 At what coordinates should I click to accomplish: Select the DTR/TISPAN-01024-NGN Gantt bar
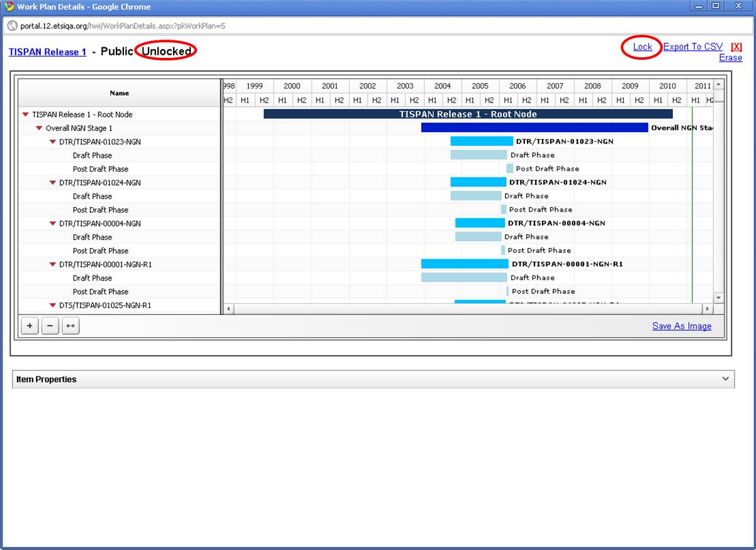tap(478, 182)
